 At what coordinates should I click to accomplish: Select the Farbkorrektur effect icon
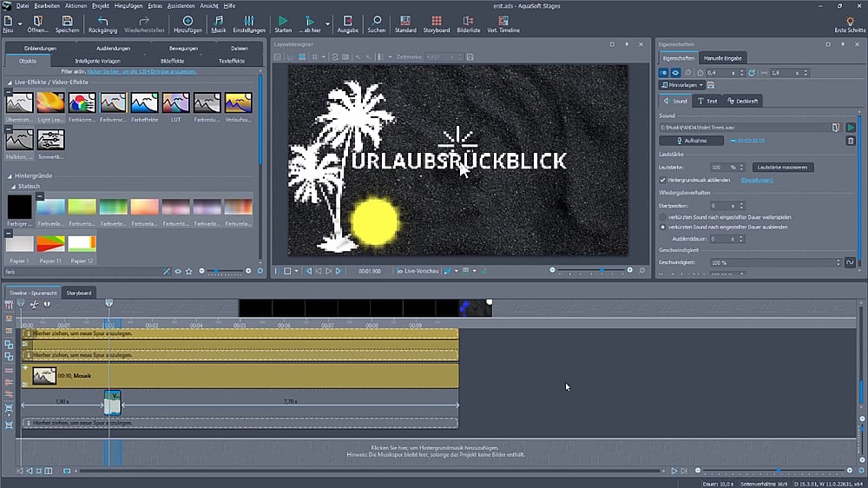point(82,103)
